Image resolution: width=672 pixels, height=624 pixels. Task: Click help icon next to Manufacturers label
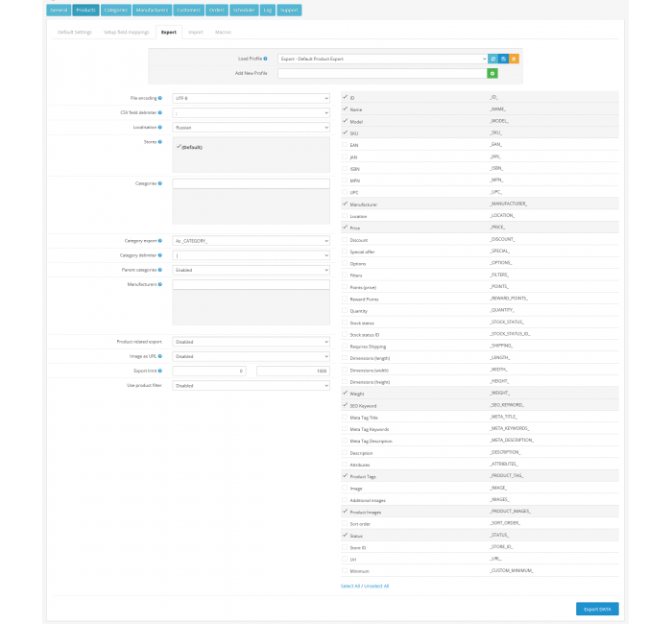(160, 284)
